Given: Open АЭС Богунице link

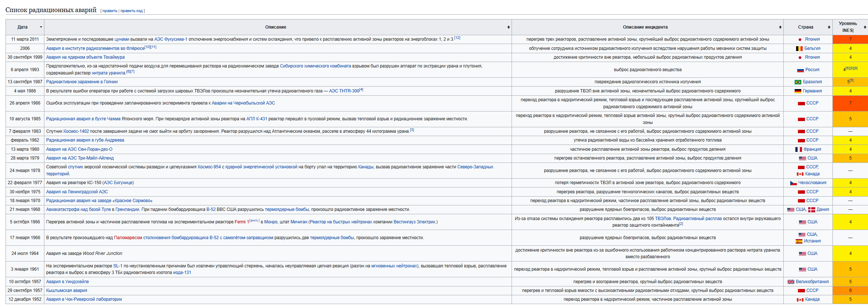Looking at the screenshot, I should [118, 183].
